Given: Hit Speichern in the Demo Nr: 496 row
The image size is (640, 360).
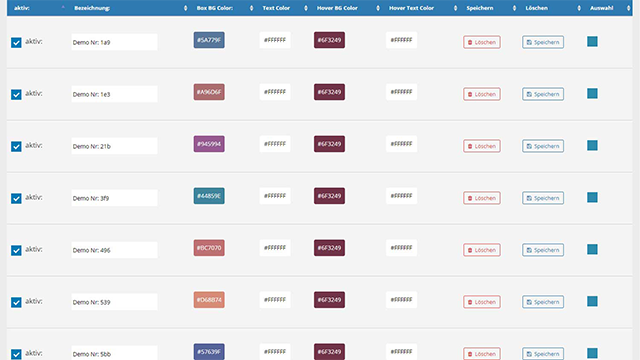Looking at the screenshot, I should coord(543,250).
